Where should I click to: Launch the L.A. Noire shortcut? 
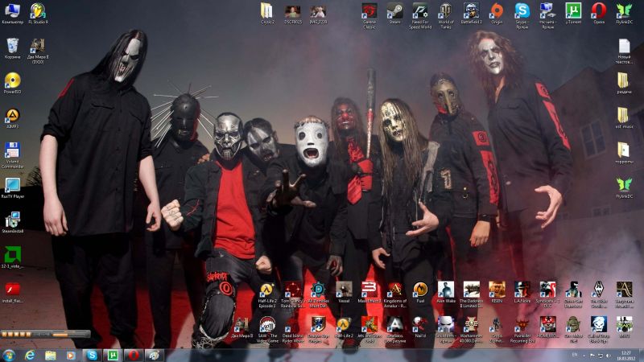click(x=522, y=292)
